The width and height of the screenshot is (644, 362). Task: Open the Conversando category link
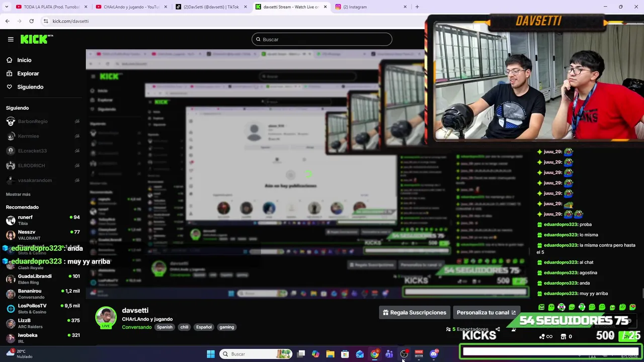point(137,327)
